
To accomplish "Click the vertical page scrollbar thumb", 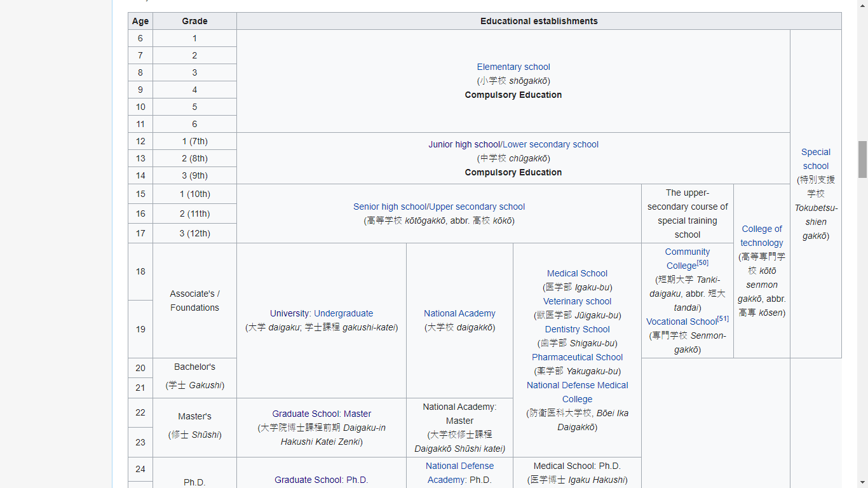I will coord(862,159).
